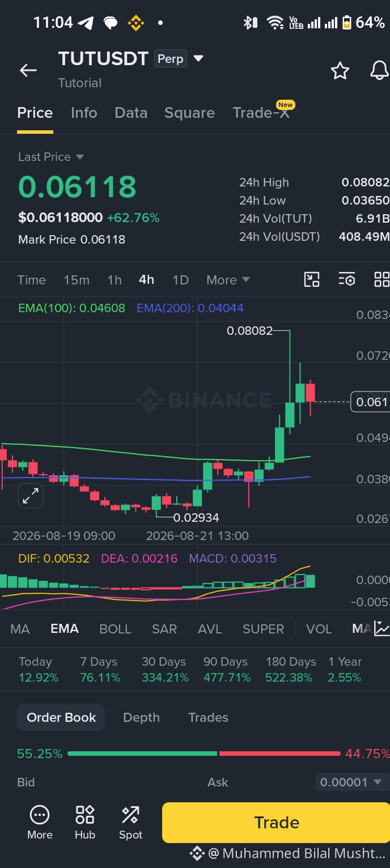Open the Hub shortcut
Screen dimensions: 390x868
pos(85,823)
